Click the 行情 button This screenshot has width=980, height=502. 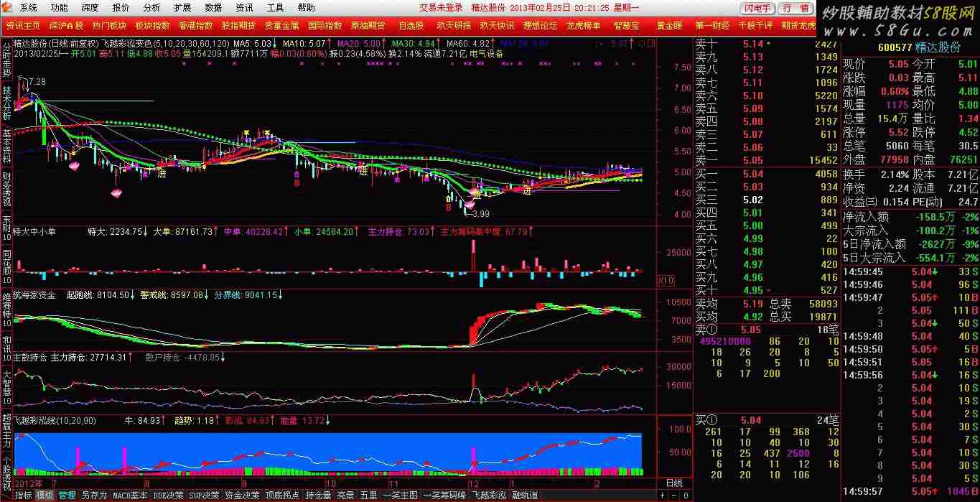point(796,9)
